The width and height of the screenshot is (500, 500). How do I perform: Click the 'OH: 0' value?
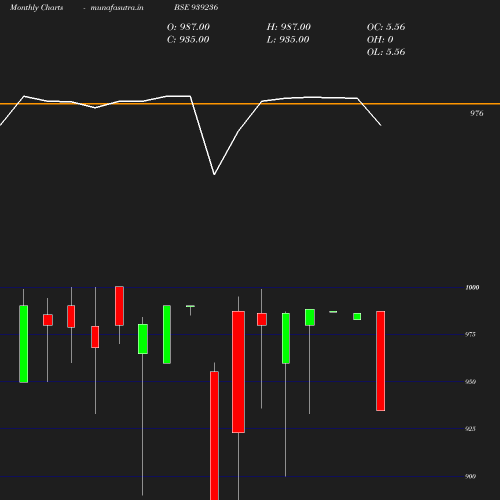click(380, 40)
